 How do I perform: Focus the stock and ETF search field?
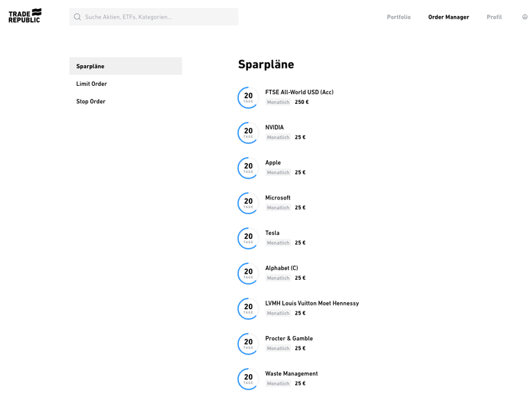(x=159, y=17)
